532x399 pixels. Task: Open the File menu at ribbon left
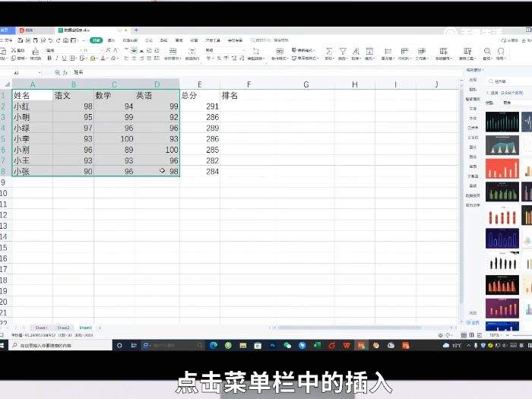pos(7,40)
